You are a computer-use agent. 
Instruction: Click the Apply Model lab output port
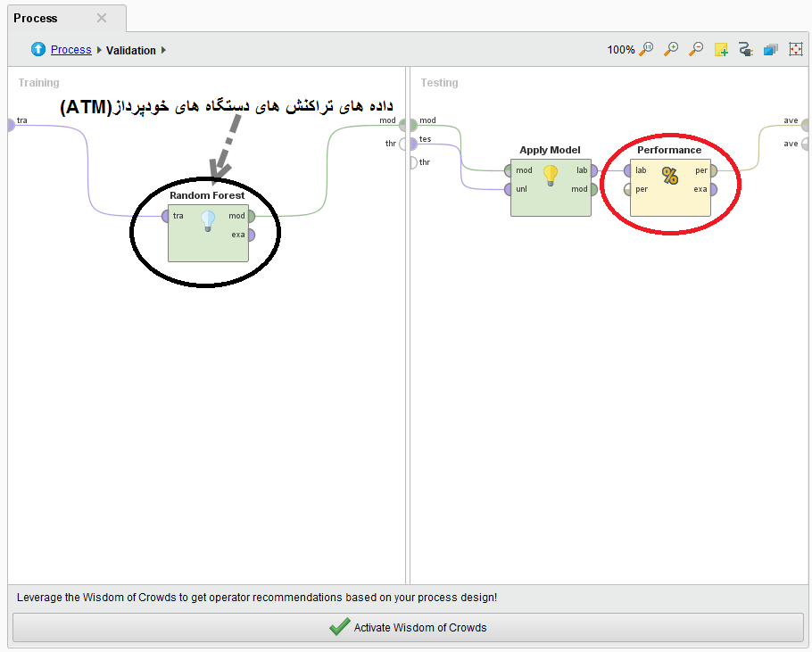click(x=594, y=170)
